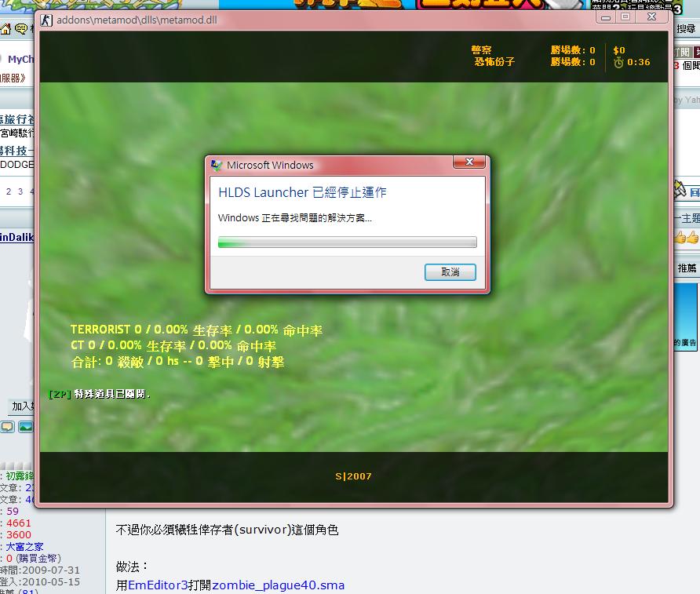Click the date 2010-05-15 in the profile
This screenshot has width=700, height=594.
tap(51, 582)
